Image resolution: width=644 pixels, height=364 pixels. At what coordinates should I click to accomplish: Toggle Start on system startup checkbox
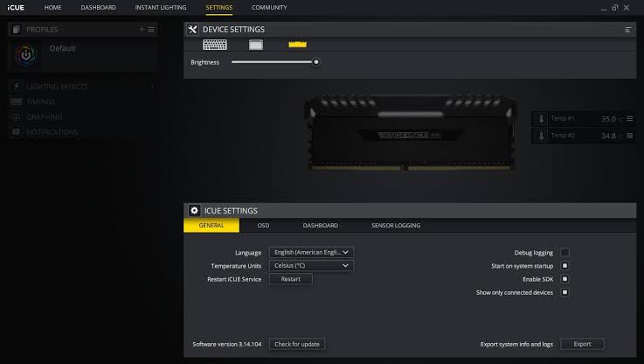click(x=565, y=266)
